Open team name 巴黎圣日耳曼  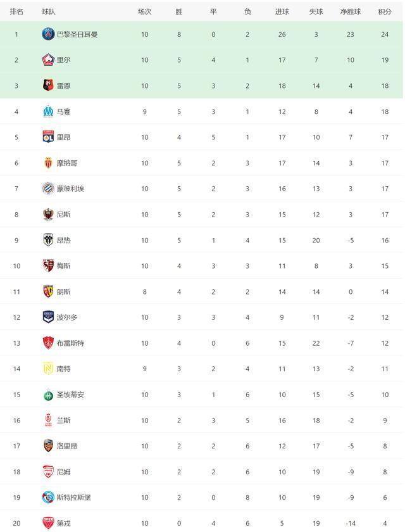pyautogui.click(x=77, y=34)
